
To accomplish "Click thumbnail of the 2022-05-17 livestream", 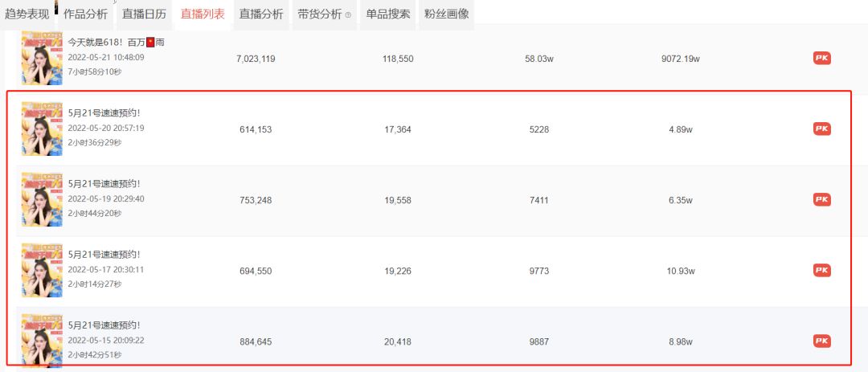I will tap(42, 270).
